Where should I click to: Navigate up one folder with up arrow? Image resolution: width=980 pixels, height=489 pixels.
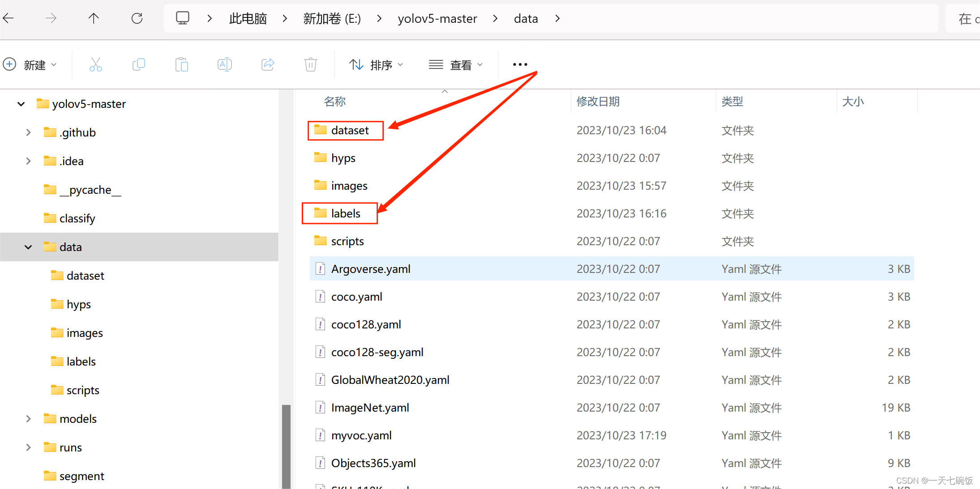[94, 18]
